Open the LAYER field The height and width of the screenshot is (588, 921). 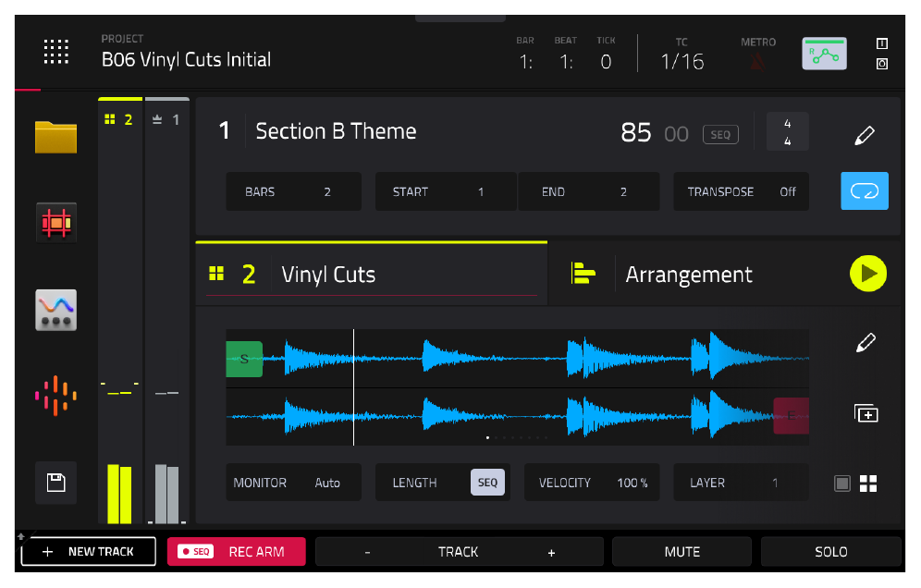click(x=741, y=483)
